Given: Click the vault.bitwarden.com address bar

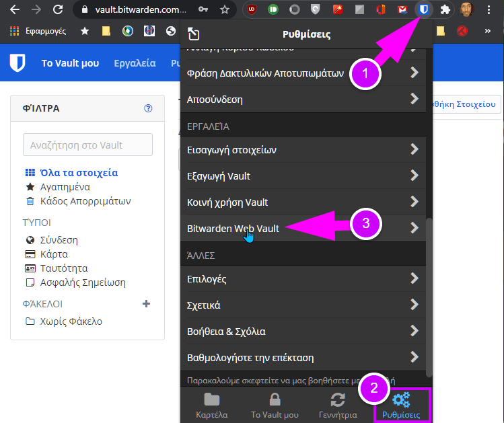Looking at the screenshot, I should [141, 9].
